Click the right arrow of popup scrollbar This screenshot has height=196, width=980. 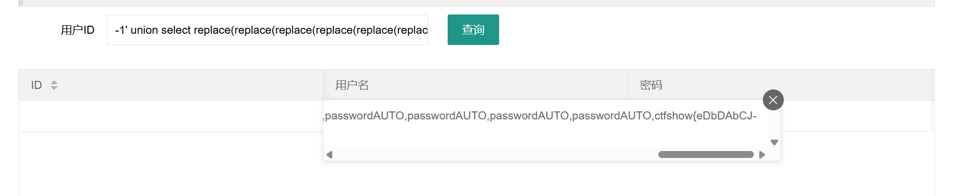[x=762, y=155]
